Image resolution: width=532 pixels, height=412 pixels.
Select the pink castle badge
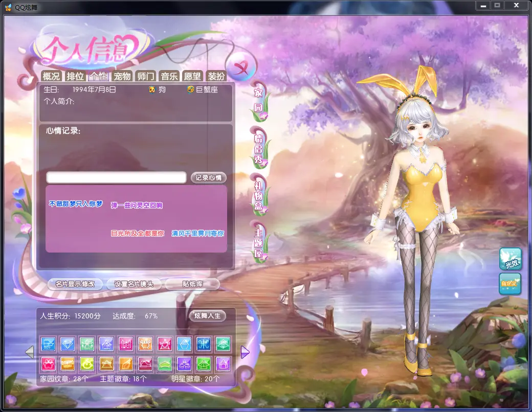click(126, 344)
